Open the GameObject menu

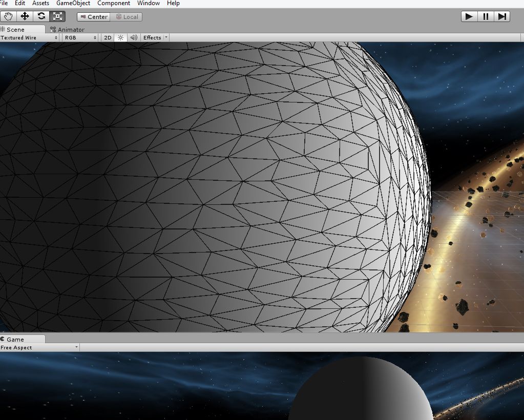pyautogui.click(x=73, y=4)
